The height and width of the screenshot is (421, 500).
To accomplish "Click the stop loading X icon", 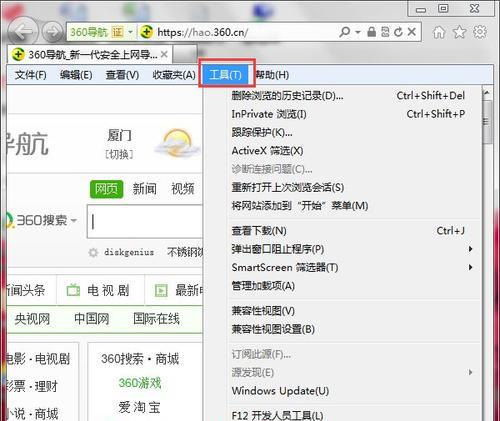I will click(x=412, y=32).
